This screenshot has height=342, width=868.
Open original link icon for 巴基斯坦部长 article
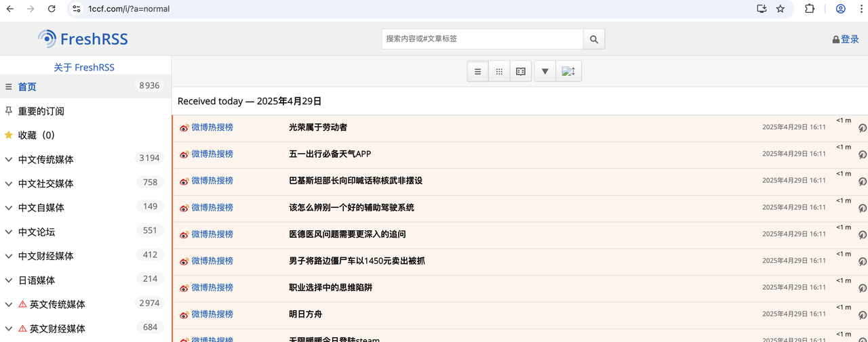[x=863, y=181]
